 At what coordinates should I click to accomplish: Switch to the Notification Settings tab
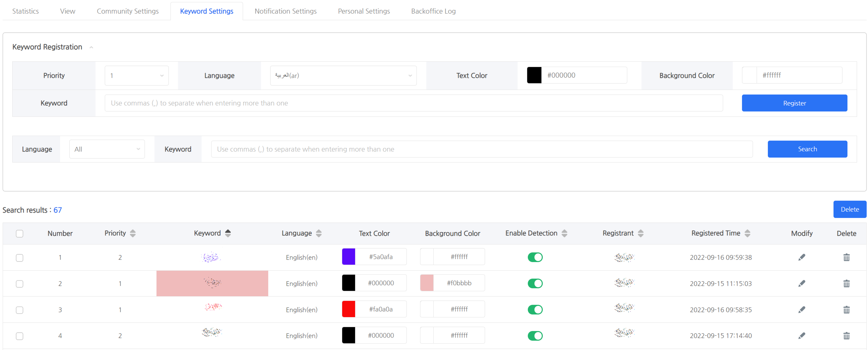pyautogui.click(x=285, y=11)
